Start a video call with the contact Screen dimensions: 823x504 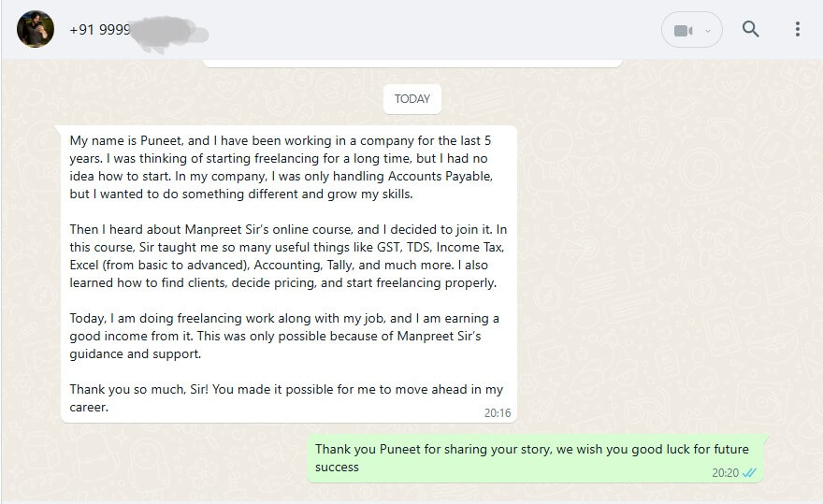click(683, 30)
